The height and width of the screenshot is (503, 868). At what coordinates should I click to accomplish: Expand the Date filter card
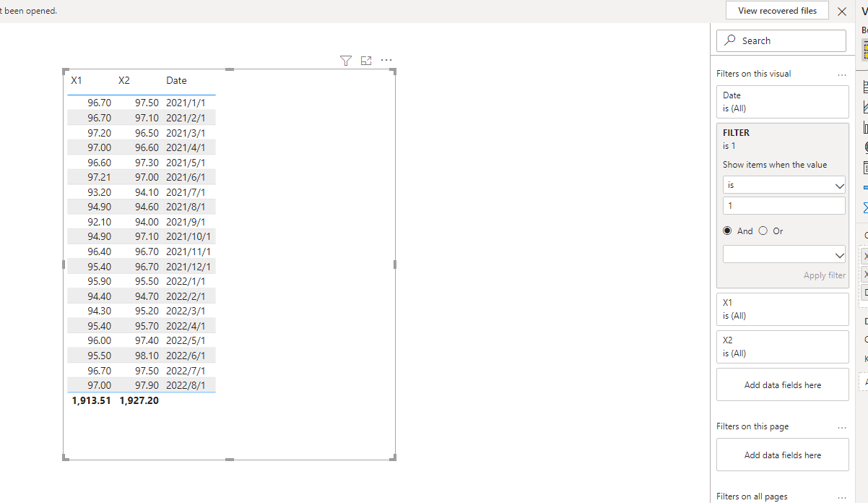click(783, 102)
